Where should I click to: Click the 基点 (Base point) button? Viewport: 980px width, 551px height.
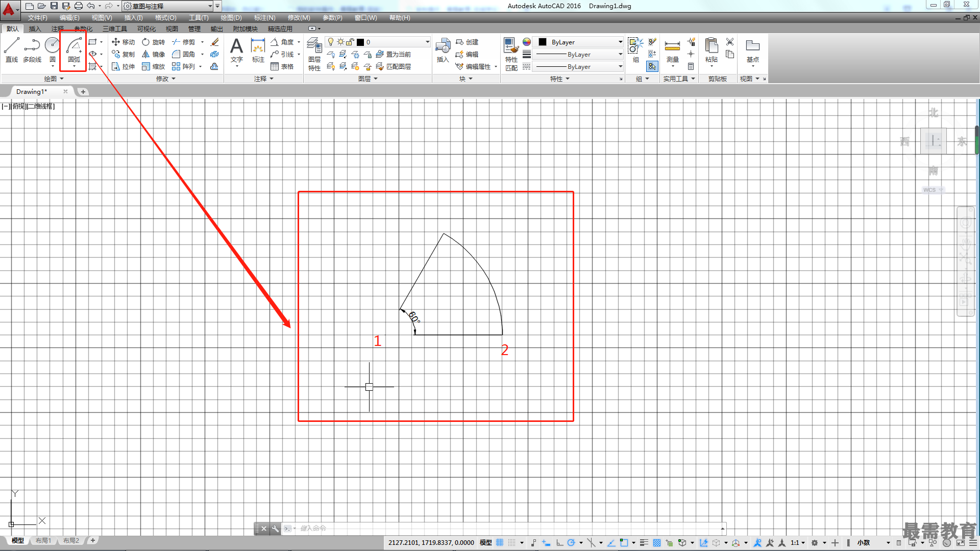click(753, 51)
